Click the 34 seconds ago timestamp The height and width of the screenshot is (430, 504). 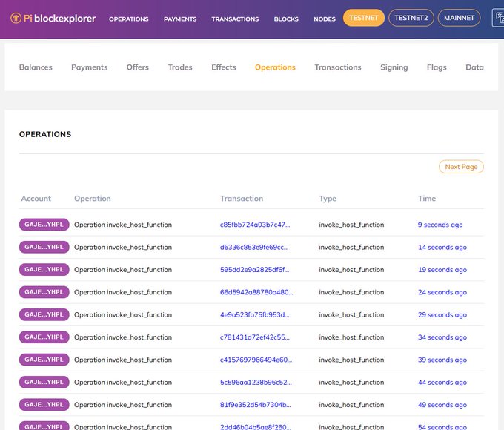(x=442, y=337)
